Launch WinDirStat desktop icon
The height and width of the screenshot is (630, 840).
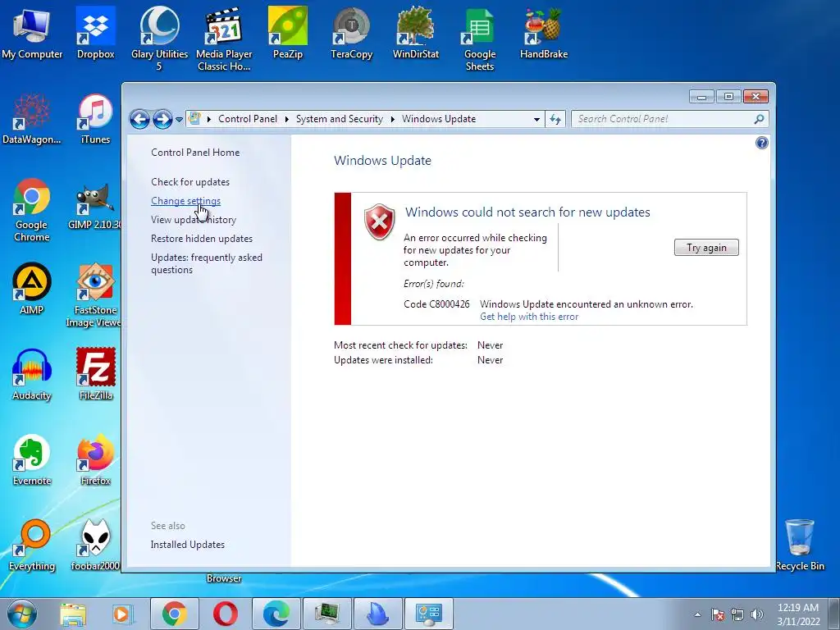416,33
